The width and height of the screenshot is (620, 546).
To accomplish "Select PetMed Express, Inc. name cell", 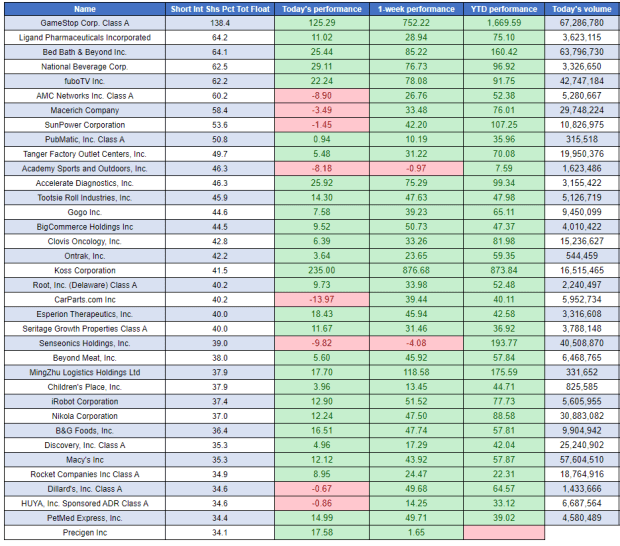I will 85,518.
